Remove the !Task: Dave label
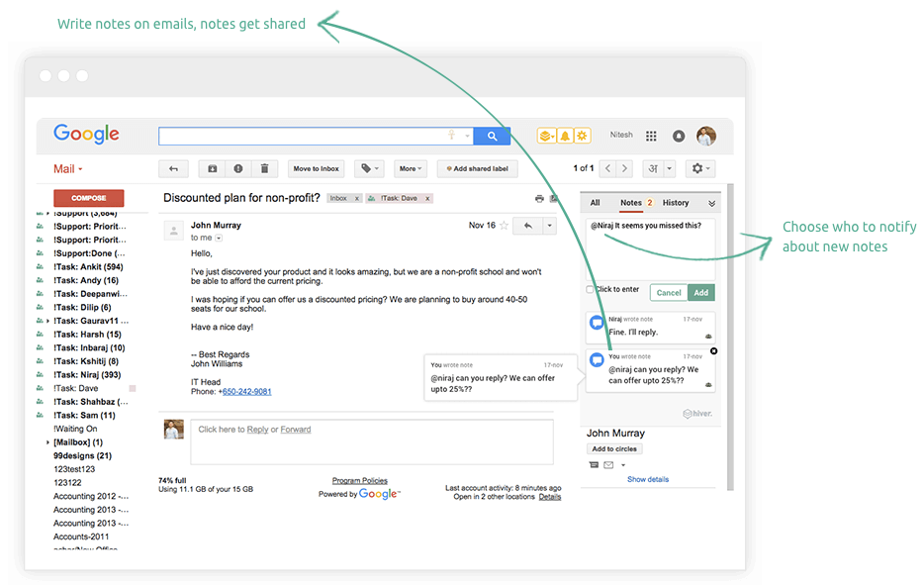Viewport: 924px width, 585px height. 427,199
